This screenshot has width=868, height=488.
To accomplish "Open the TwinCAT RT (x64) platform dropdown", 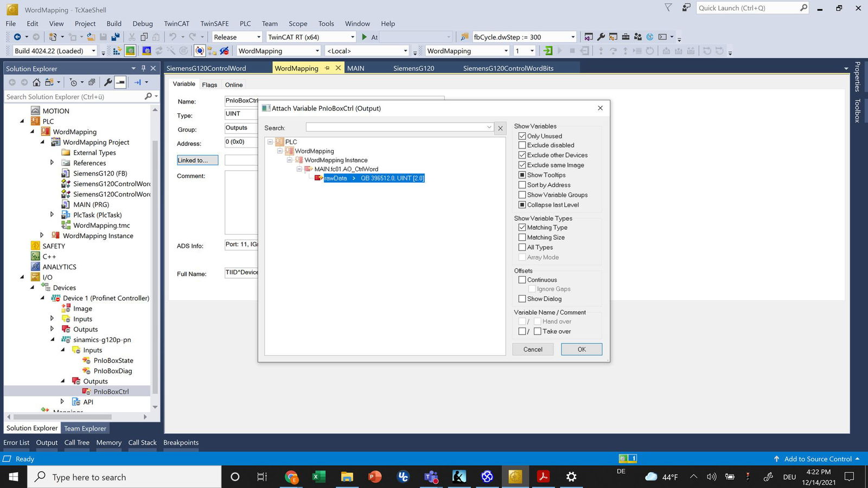I will point(352,37).
